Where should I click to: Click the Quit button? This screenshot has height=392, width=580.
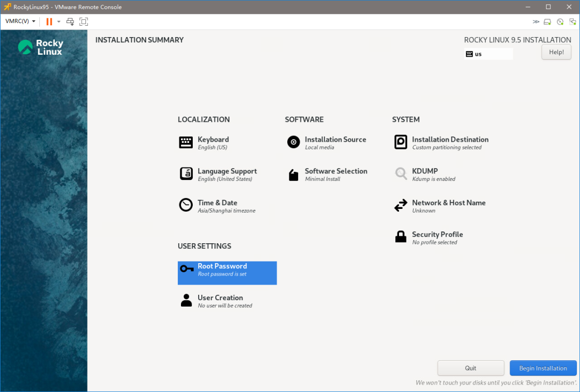click(x=470, y=368)
